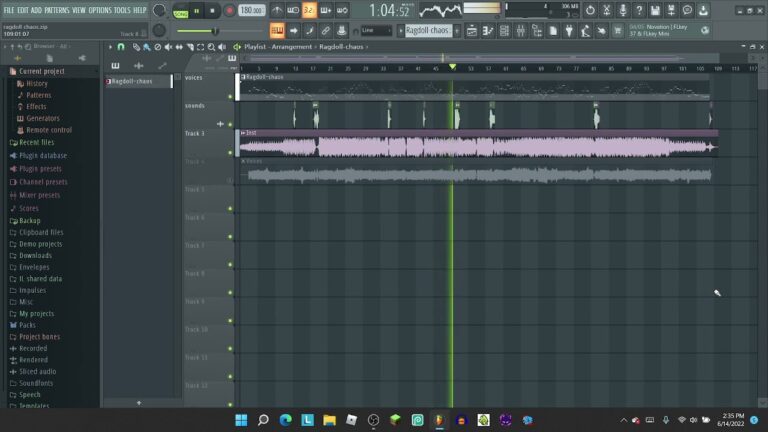
Task: Open the ADD menu
Action: click(x=37, y=10)
